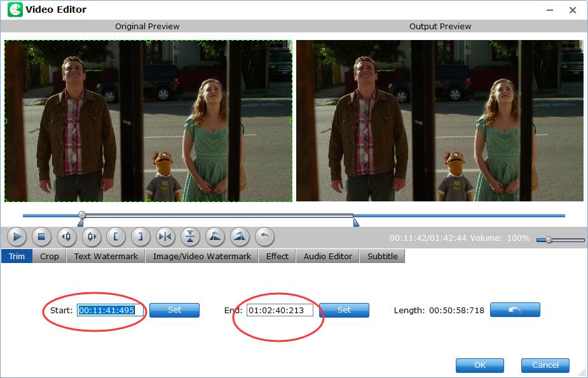Flip the video vertically

point(190,237)
